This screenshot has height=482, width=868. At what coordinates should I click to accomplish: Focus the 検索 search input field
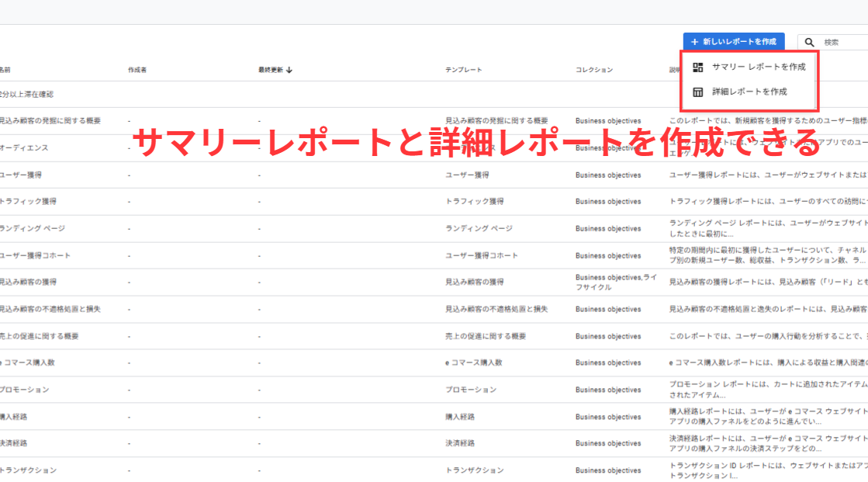[x=842, y=43]
